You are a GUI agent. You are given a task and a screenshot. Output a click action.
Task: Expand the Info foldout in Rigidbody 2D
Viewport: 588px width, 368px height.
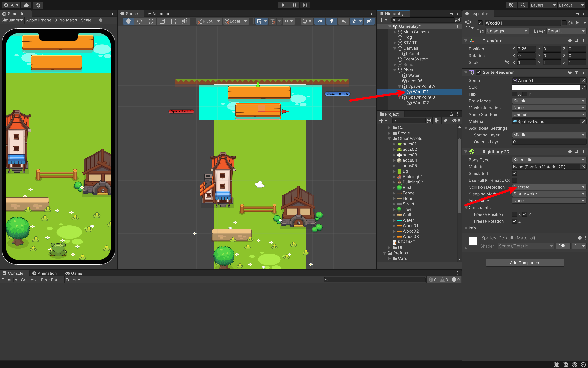click(x=466, y=228)
